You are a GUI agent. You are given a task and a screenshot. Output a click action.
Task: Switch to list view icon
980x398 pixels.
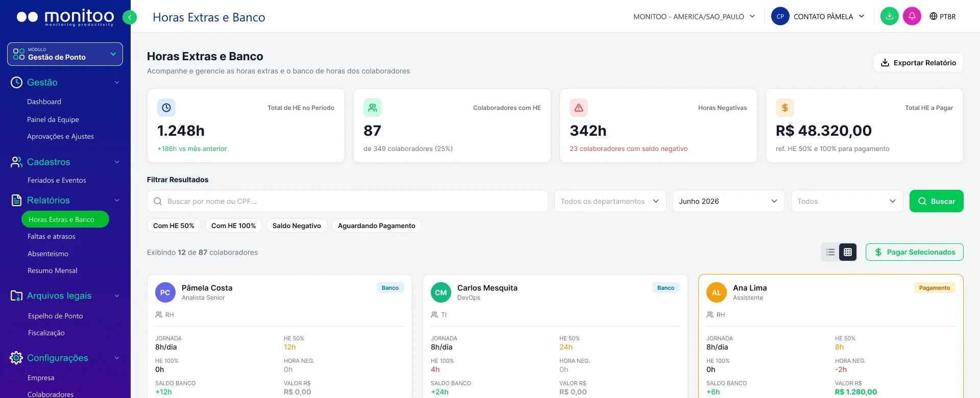(830, 252)
